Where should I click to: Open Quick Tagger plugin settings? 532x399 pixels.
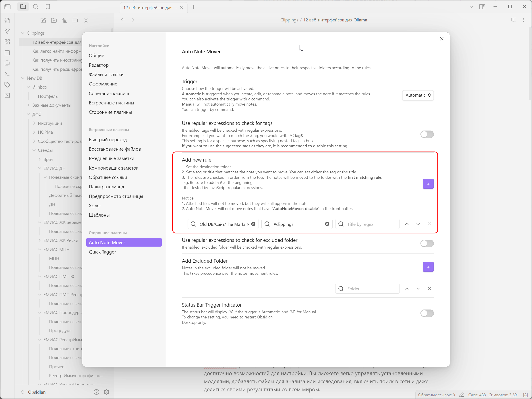(x=102, y=252)
